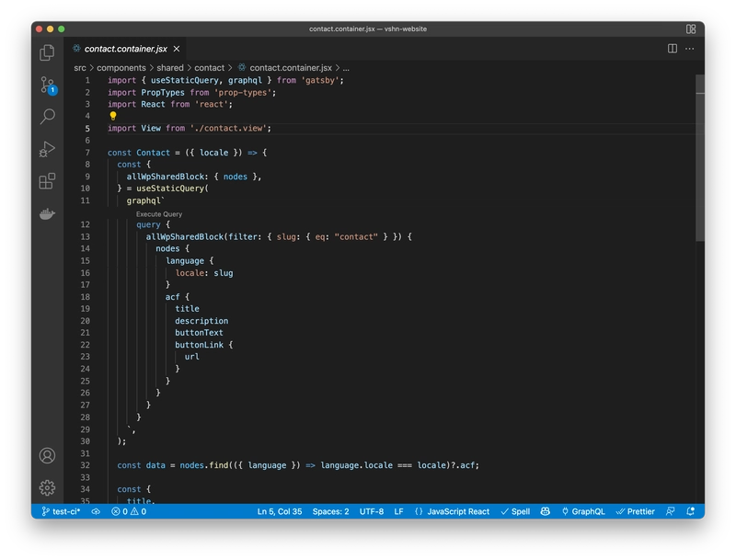Click line number 32 in gutter
736x560 pixels.
click(x=85, y=465)
